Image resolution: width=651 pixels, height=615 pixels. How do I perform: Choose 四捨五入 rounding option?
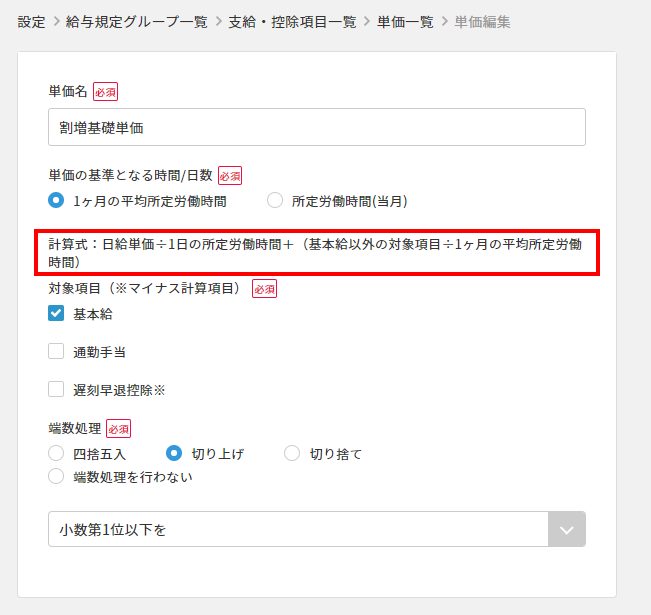pos(57,454)
